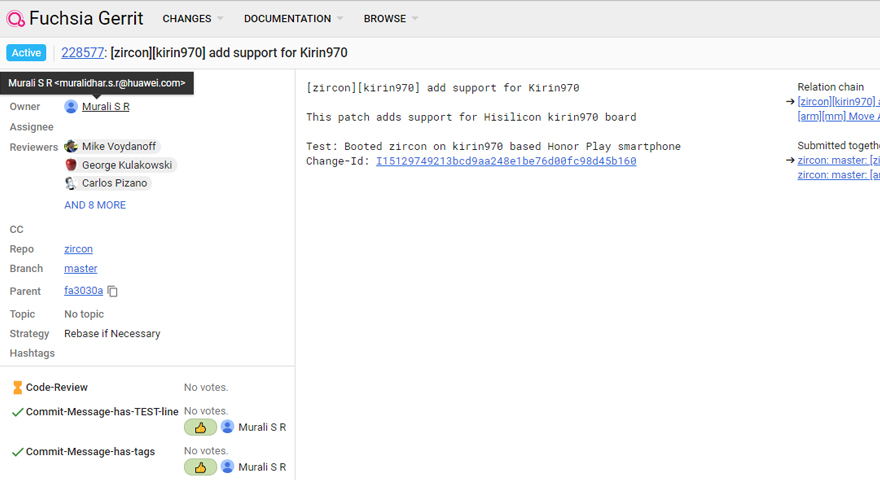This screenshot has height=480, width=880.
Task: Open parent commit fa3030a link
Action: [x=83, y=291]
